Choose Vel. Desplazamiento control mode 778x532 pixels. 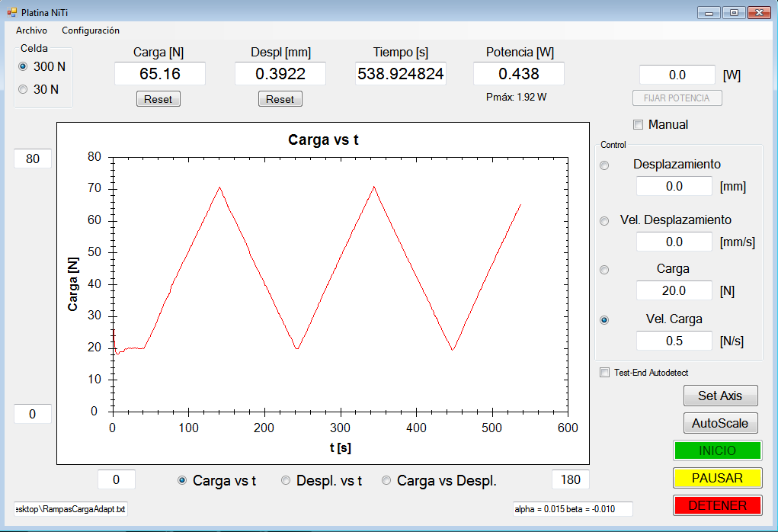[605, 221]
